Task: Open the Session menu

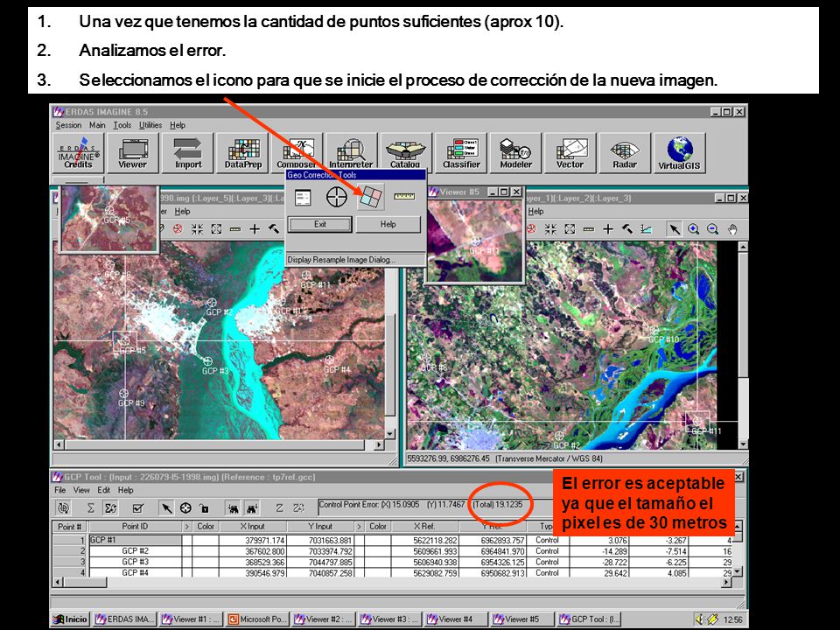Action: point(68,125)
